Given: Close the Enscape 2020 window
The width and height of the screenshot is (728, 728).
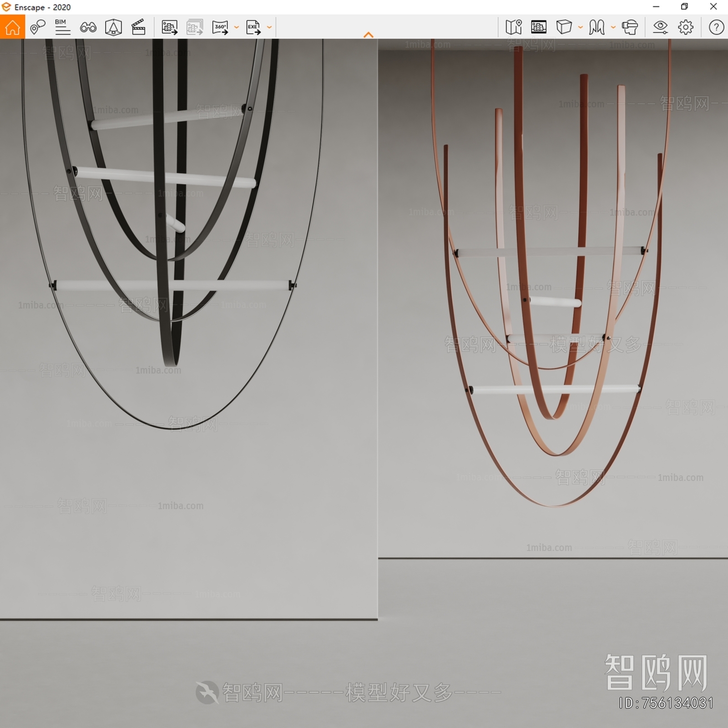Looking at the screenshot, I should coord(713,7).
